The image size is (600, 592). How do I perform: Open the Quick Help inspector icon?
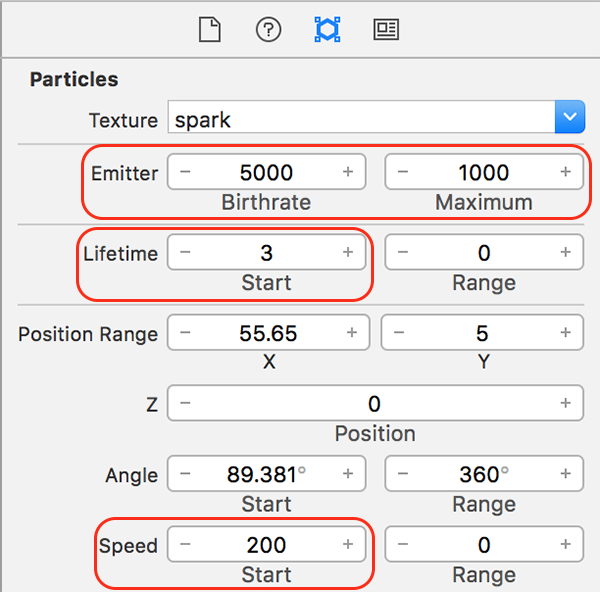tap(268, 29)
